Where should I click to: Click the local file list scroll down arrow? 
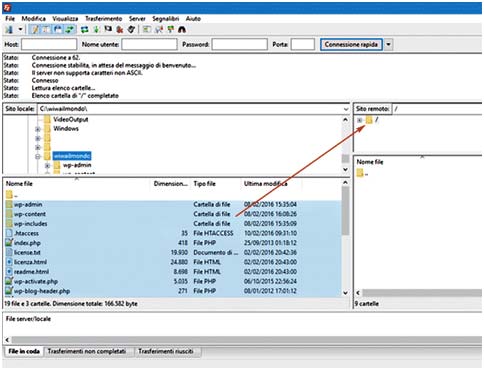[345, 293]
